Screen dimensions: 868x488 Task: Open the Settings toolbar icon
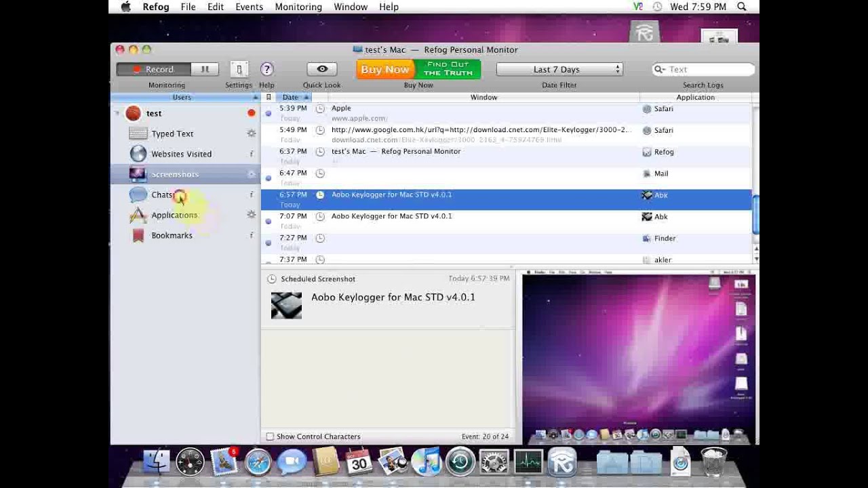point(239,69)
